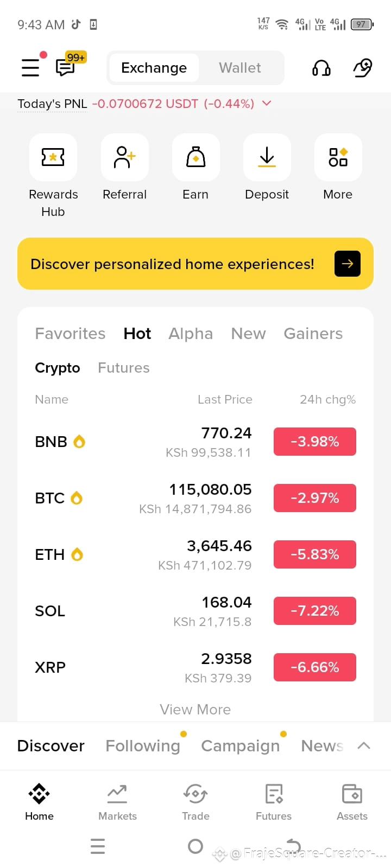The height and width of the screenshot is (868, 391).
Task: Tap the Deposit download arrow icon
Action: (x=267, y=157)
